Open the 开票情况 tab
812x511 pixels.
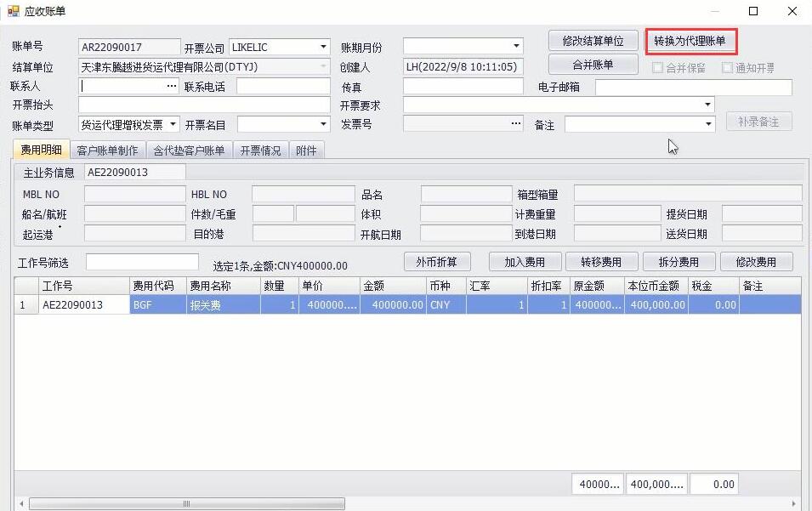pyautogui.click(x=260, y=150)
